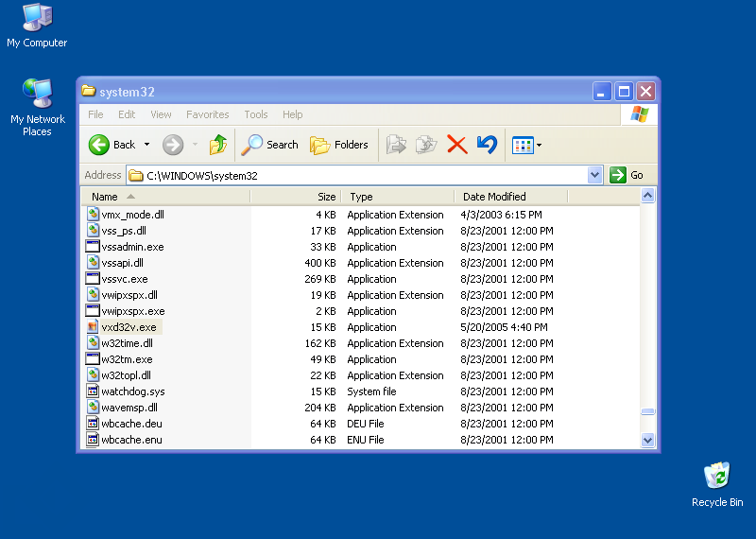Open the Views button
This screenshot has height=539, width=756.
pyautogui.click(x=523, y=145)
